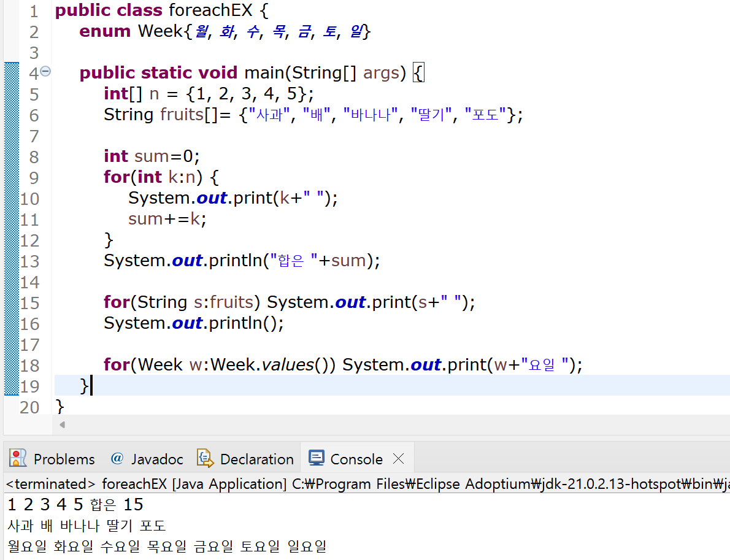Click the Week enum name on line 2
The height and width of the screenshot is (560, 730).
pyautogui.click(x=161, y=31)
